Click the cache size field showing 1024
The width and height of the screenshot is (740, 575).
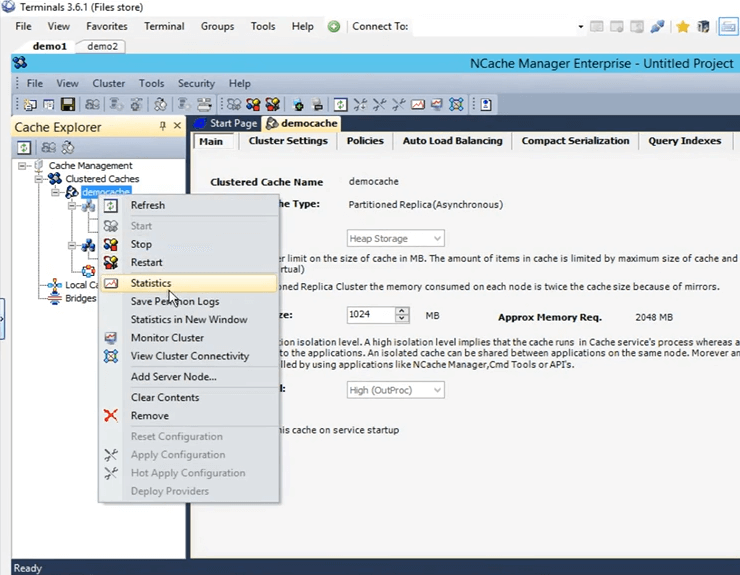(x=371, y=315)
